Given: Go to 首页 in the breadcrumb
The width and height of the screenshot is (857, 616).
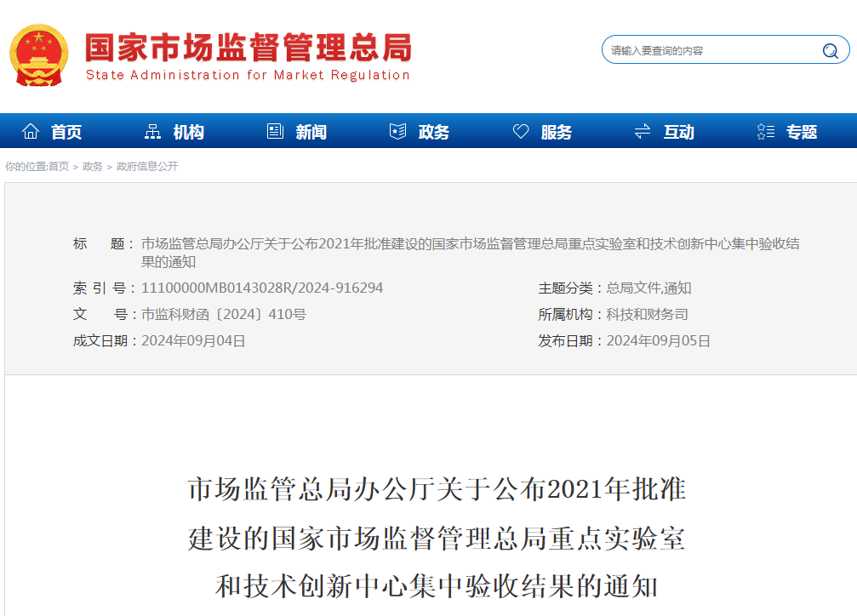Looking at the screenshot, I should tap(59, 167).
